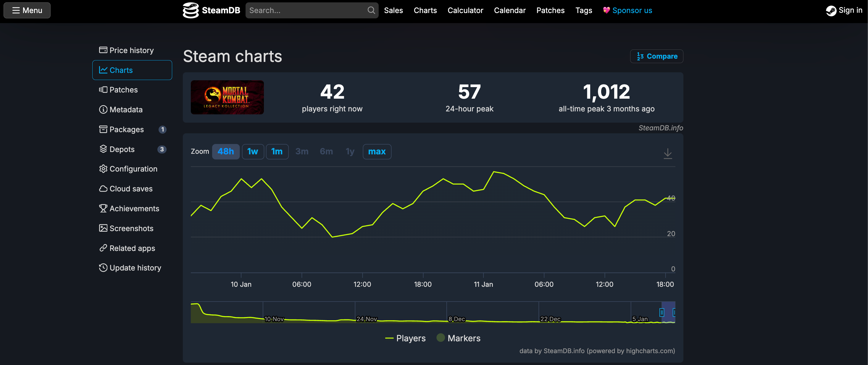
Task: Open Configuration gear item
Action: (133, 169)
